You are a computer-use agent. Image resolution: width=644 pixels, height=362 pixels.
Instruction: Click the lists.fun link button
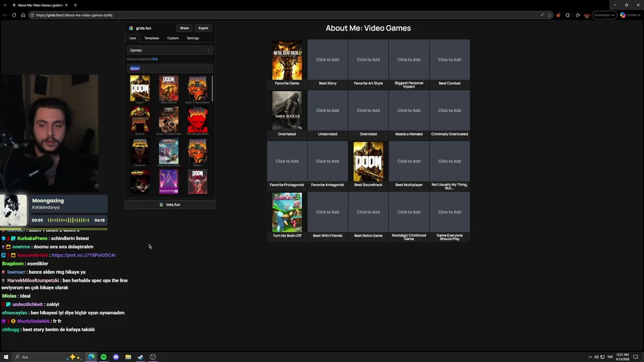click(x=170, y=205)
